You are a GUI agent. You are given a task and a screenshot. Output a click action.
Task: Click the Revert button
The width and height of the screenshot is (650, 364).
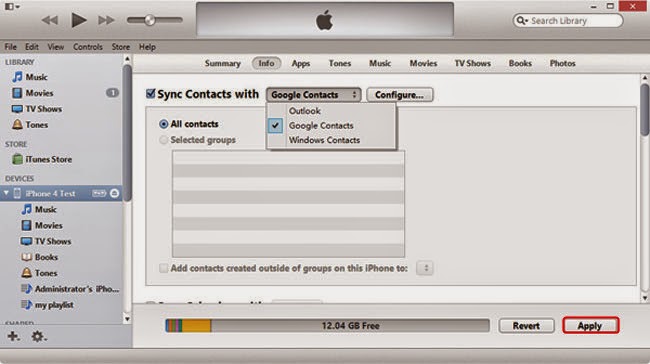[526, 325]
